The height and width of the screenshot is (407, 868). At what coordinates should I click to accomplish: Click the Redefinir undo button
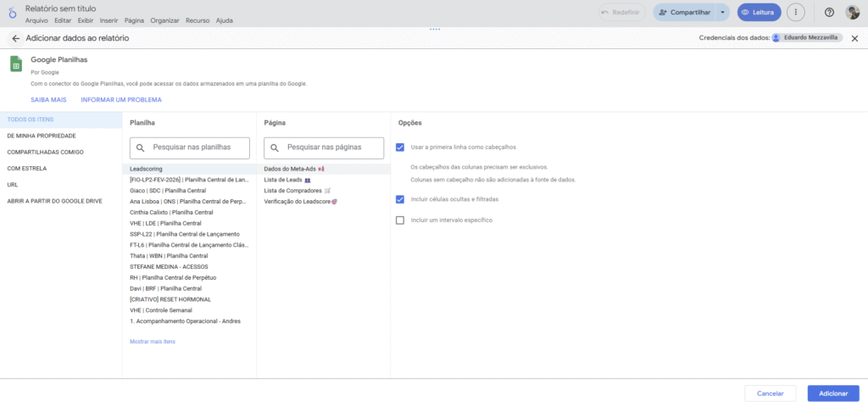click(x=621, y=13)
